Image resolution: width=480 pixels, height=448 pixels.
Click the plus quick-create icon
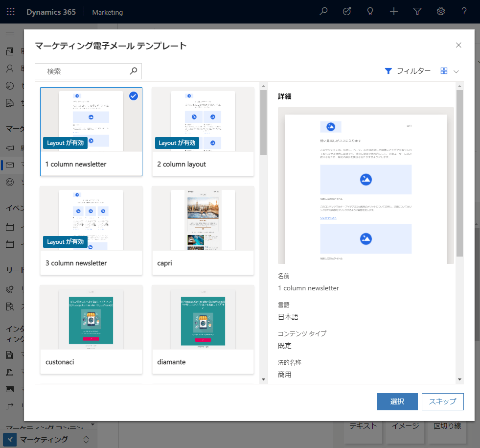(394, 12)
